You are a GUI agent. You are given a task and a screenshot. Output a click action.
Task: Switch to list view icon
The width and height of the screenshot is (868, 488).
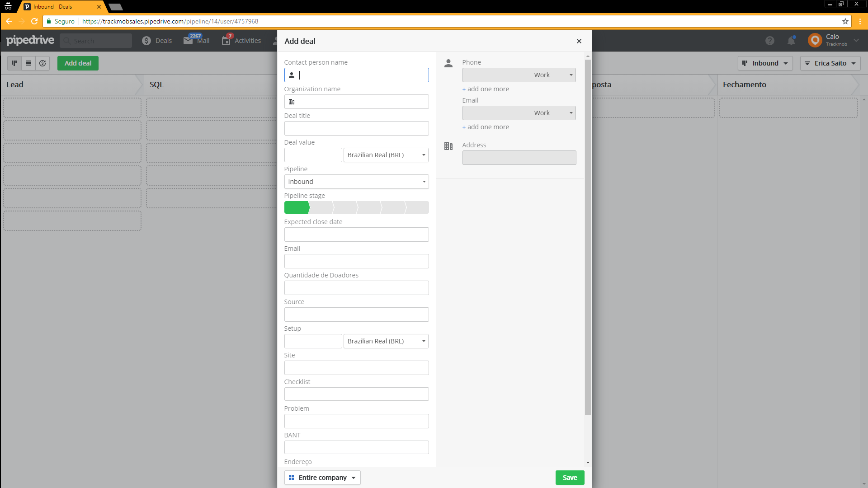coord(28,63)
